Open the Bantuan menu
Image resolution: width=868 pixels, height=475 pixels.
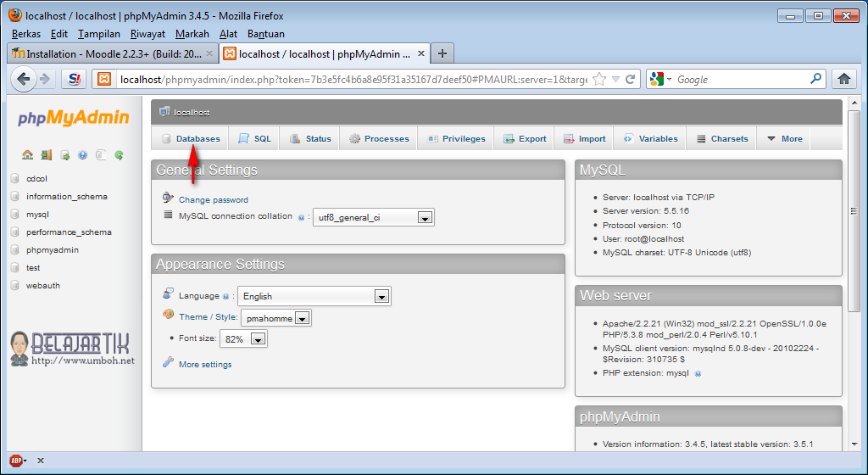pyautogui.click(x=265, y=34)
